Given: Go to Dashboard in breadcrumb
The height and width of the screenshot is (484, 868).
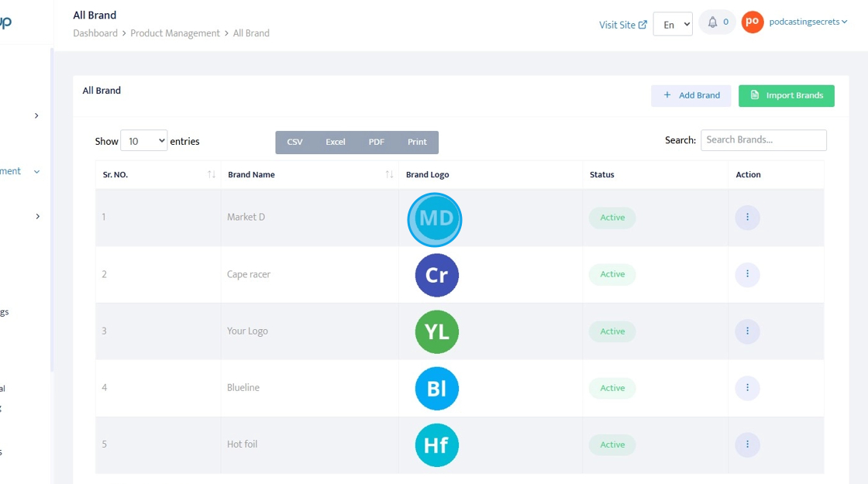Looking at the screenshot, I should [x=95, y=33].
